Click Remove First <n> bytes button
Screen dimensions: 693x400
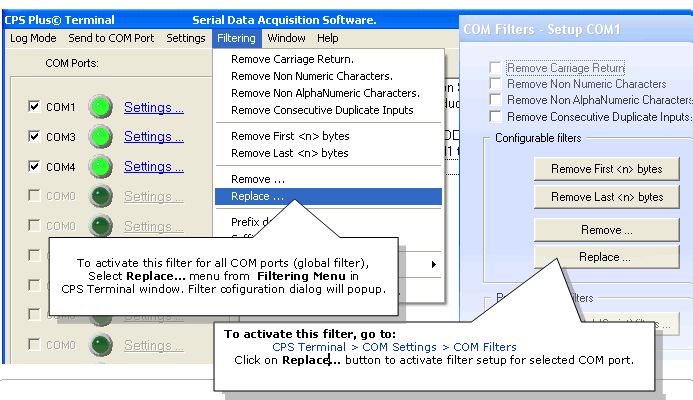pyautogui.click(x=606, y=169)
